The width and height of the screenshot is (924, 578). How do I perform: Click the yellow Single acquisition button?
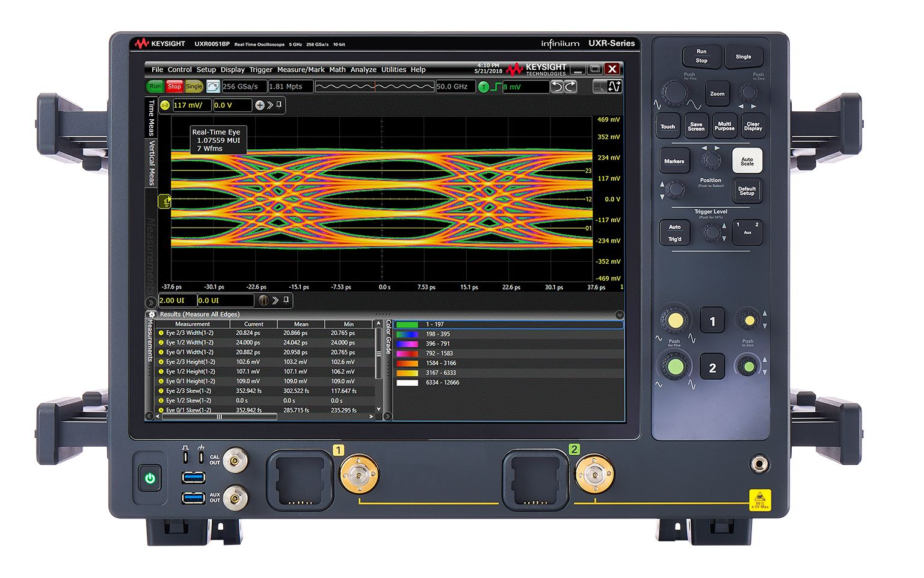[x=194, y=87]
